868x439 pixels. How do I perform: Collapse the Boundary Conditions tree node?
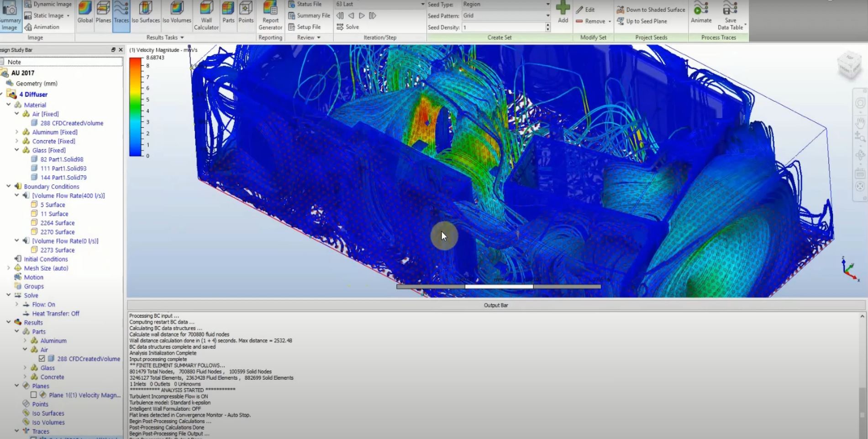pyautogui.click(x=8, y=186)
